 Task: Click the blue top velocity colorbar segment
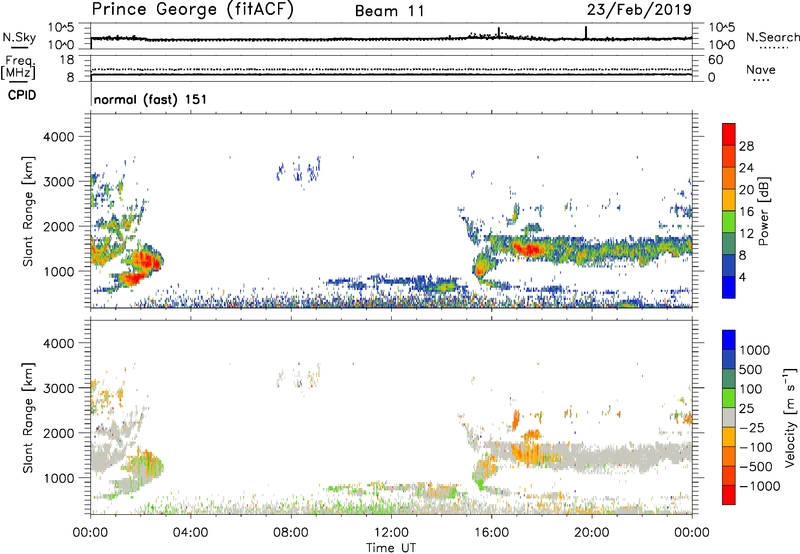pos(729,340)
